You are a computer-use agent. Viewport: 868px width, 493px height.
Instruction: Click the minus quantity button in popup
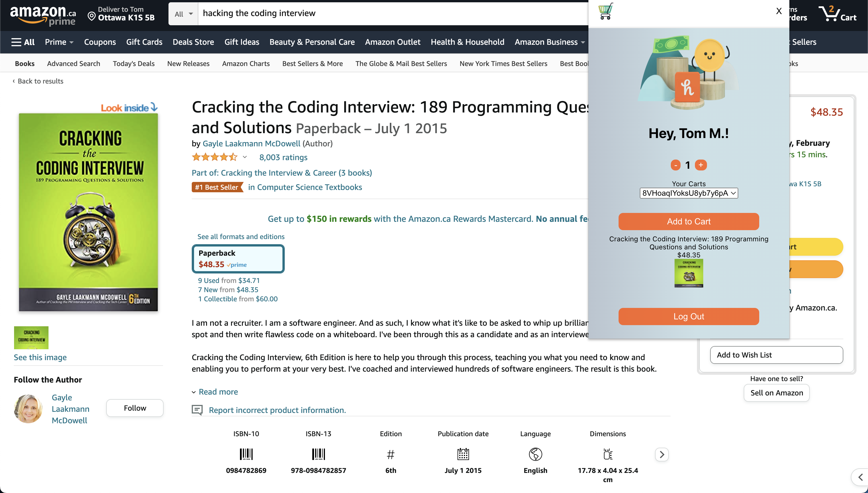675,165
